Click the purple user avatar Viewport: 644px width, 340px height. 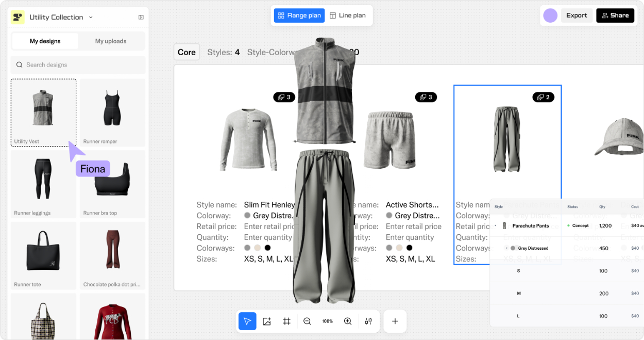550,15
